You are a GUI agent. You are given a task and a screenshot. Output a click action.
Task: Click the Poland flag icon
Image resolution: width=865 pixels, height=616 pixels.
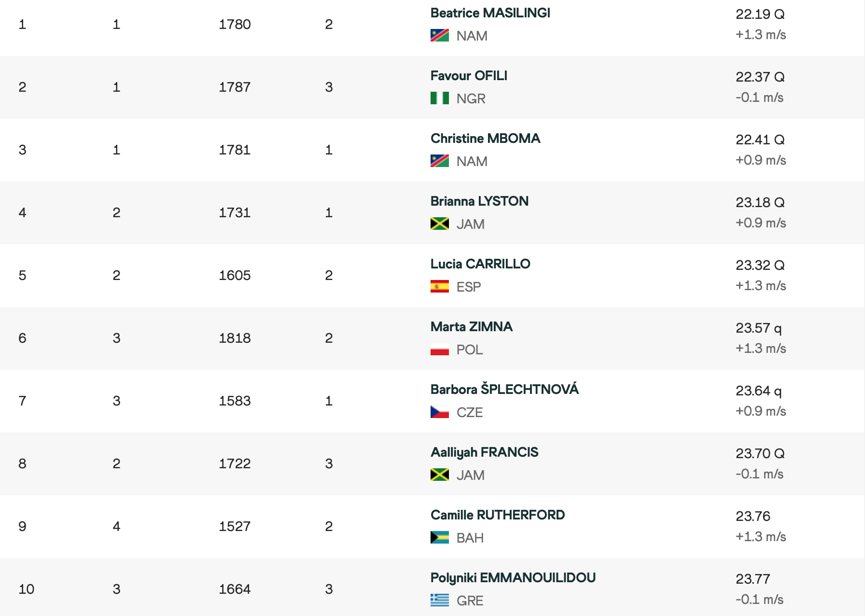coord(439,350)
